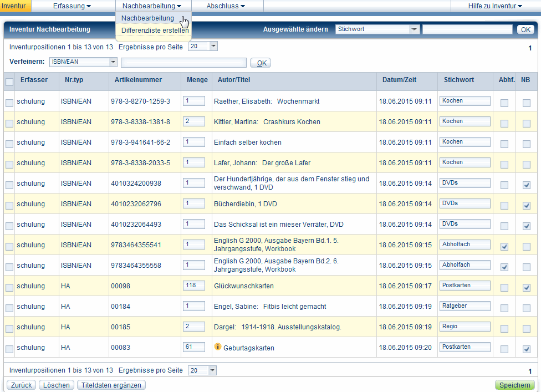Screen dimensions: 541x392
Task: Open the Abschluss menu
Action: point(226,6)
